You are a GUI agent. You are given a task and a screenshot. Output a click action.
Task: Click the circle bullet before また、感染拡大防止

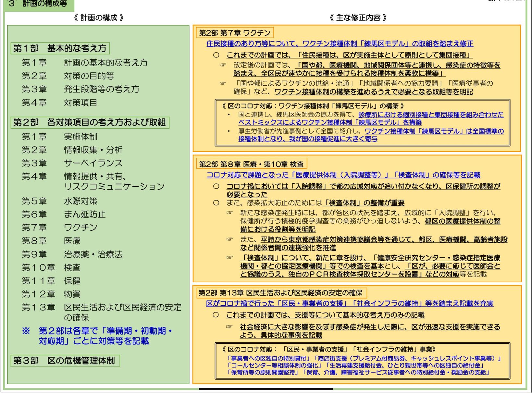click(216, 203)
